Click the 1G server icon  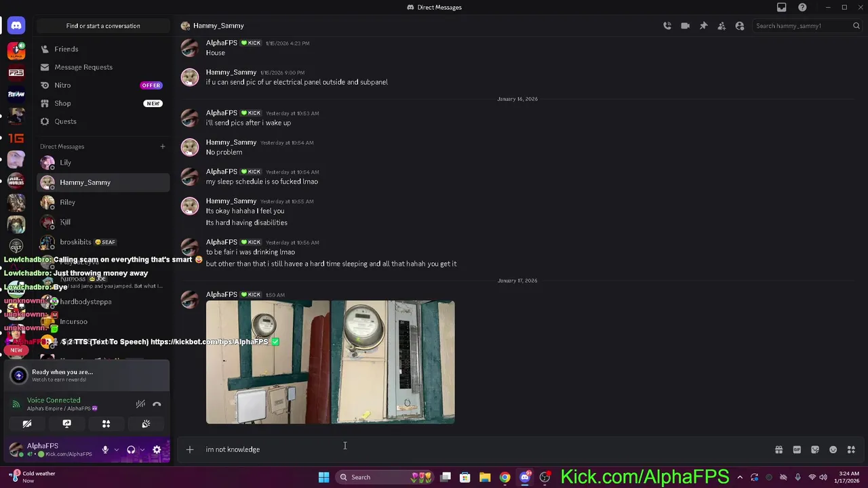(x=16, y=138)
